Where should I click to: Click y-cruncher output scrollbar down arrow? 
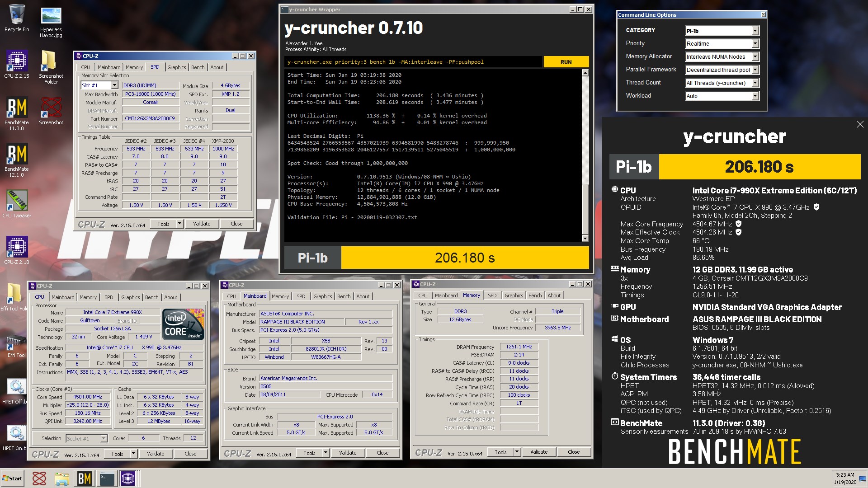tap(585, 238)
